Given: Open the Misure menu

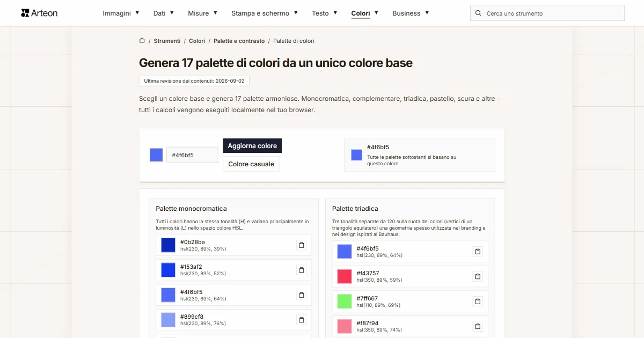Looking at the screenshot, I should (199, 13).
